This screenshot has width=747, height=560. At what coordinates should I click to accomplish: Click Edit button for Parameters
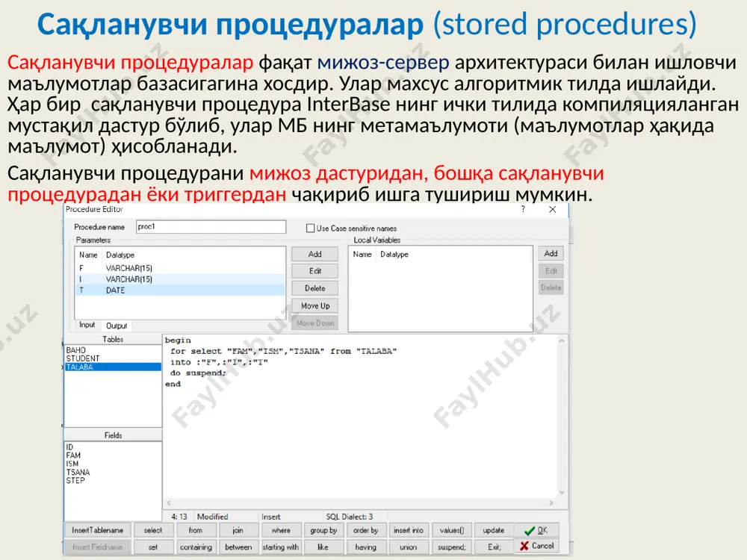315,271
